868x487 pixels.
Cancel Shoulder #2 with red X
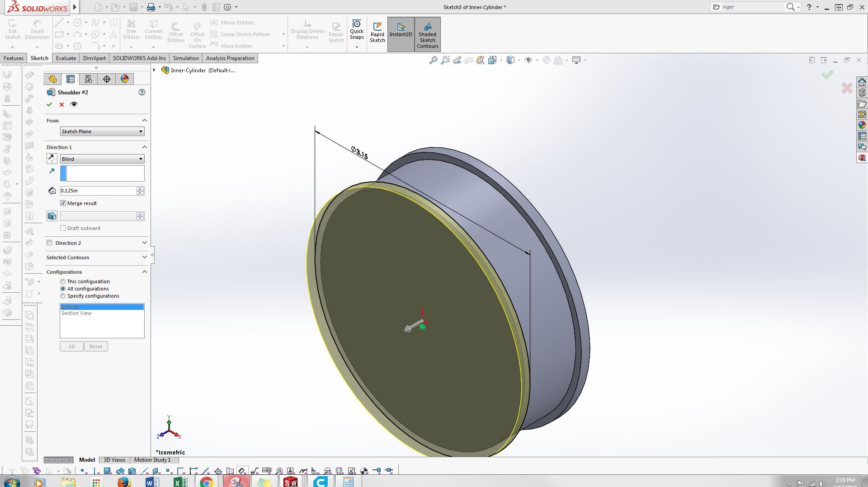[61, 104]
